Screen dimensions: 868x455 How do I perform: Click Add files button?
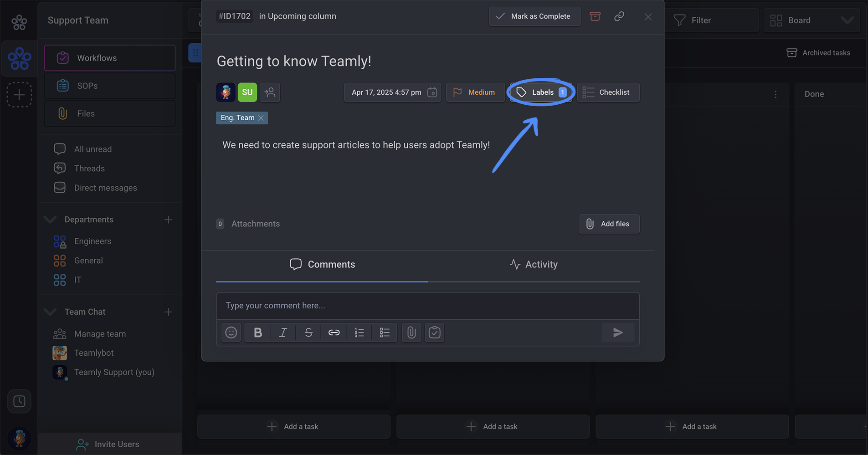[x=609, y=224]
